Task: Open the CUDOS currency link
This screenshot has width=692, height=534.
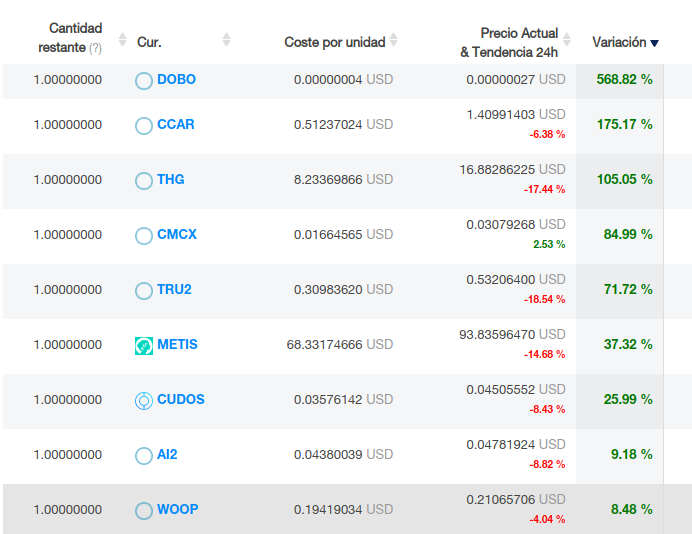Action: (x=180, y=399)
